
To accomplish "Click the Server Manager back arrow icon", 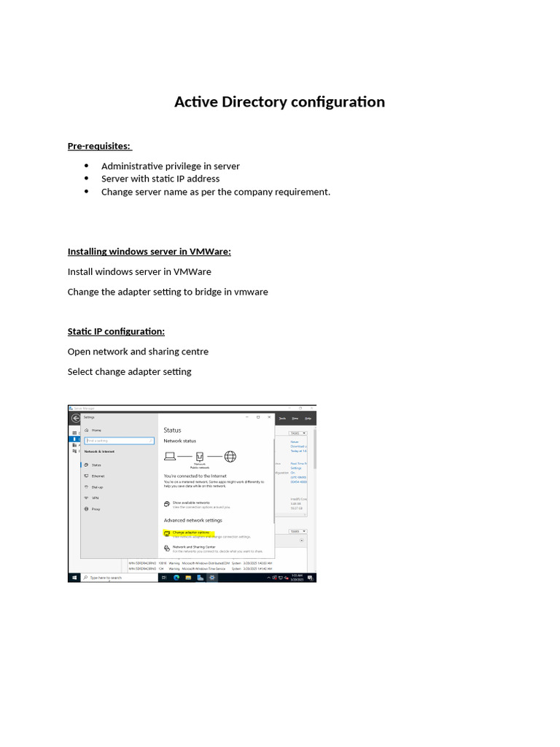I will (x=75, y=418).
